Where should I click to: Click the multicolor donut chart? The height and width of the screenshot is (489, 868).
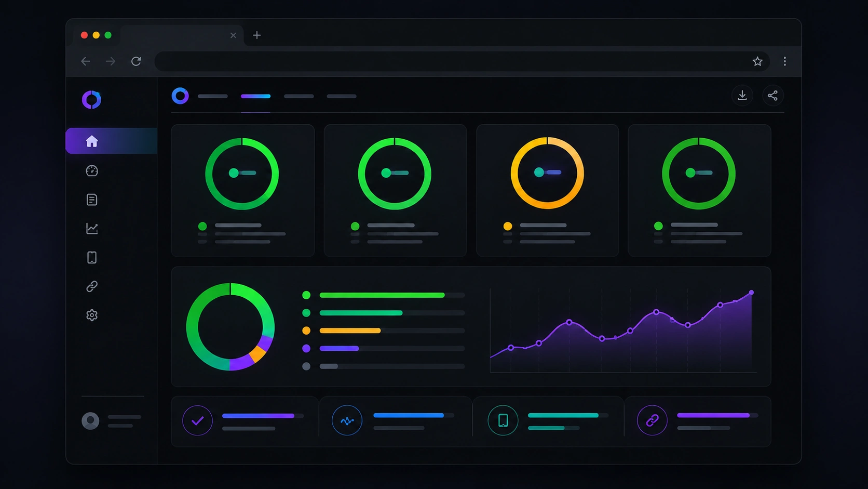[230, 327]
